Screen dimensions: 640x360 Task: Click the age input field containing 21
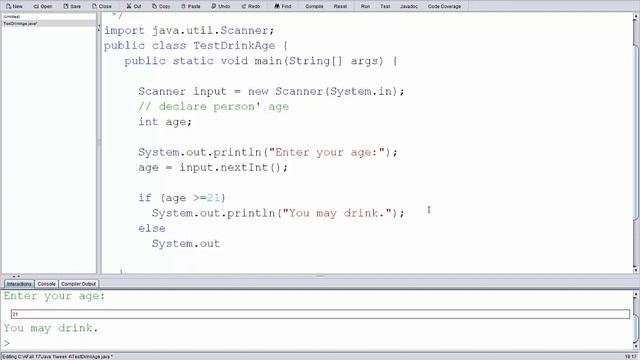[x=320, y=314]
